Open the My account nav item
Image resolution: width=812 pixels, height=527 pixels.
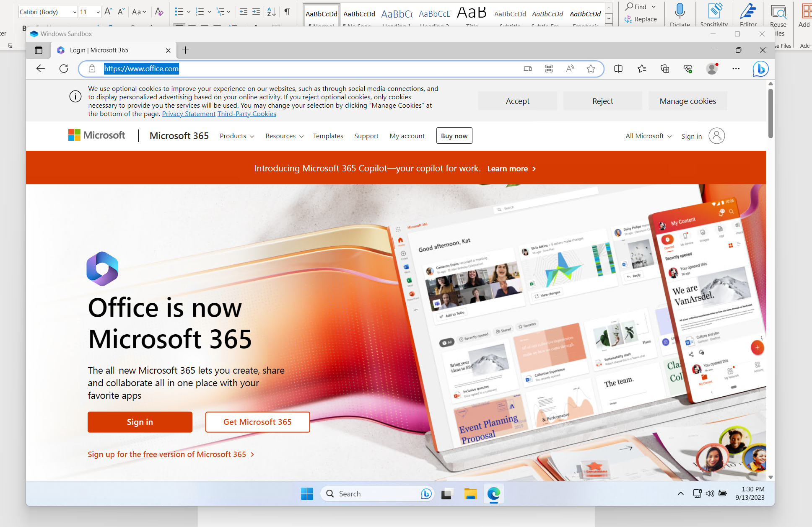click(407, 136)
